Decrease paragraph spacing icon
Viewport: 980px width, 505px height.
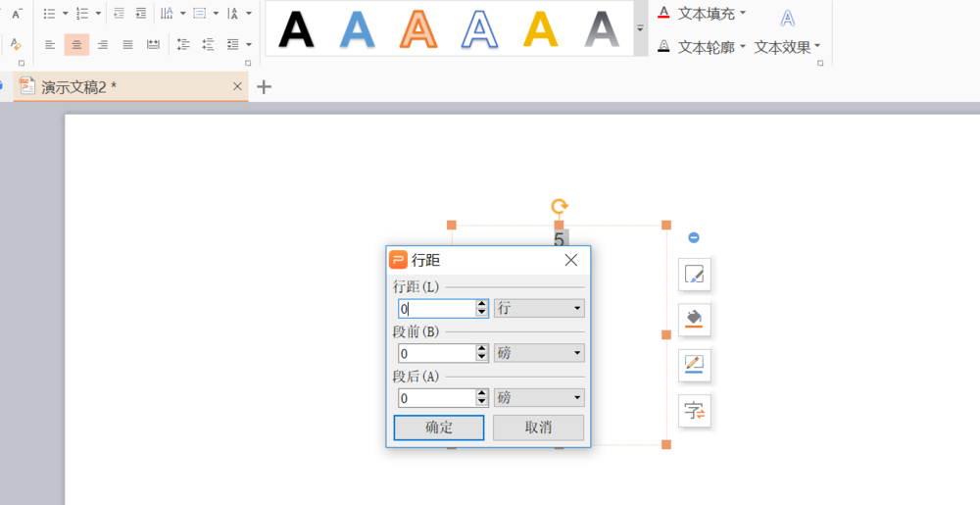208,44
